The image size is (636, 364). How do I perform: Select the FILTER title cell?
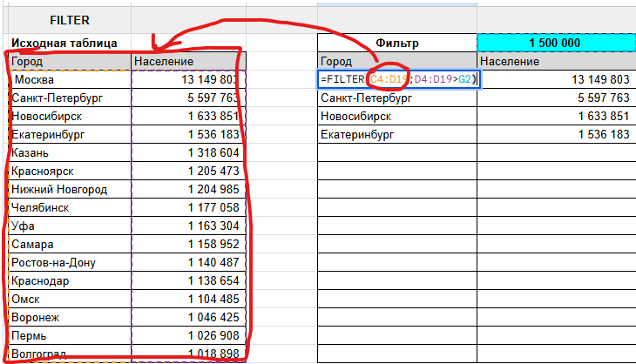point(70,20)
